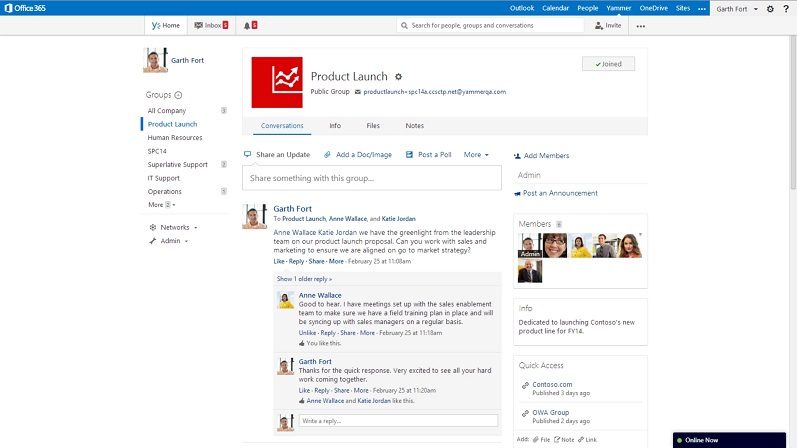This screenshot has width=797, height=448.
Task: Open Calendar in Office 365 nav
Action: click(x=555, y=8)
